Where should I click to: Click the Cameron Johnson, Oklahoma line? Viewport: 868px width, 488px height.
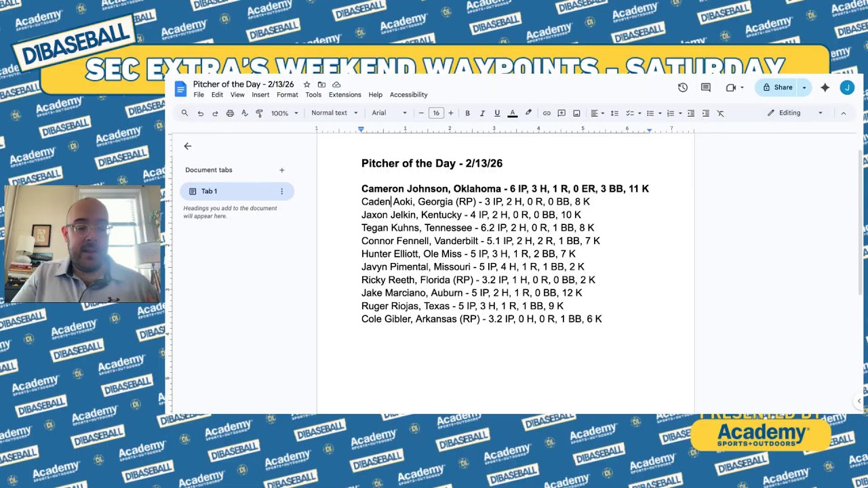point(505,189)
